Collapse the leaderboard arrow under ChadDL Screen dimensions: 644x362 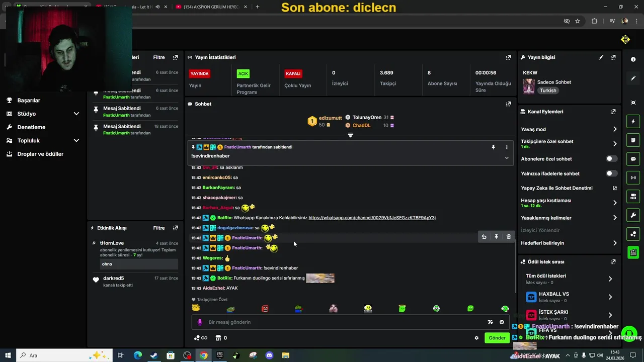(351, 135)
